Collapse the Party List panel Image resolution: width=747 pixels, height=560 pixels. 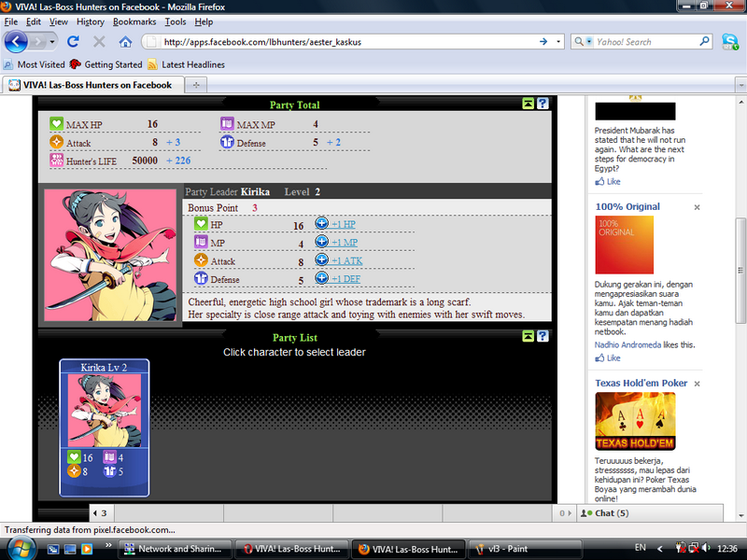[528, 336]
